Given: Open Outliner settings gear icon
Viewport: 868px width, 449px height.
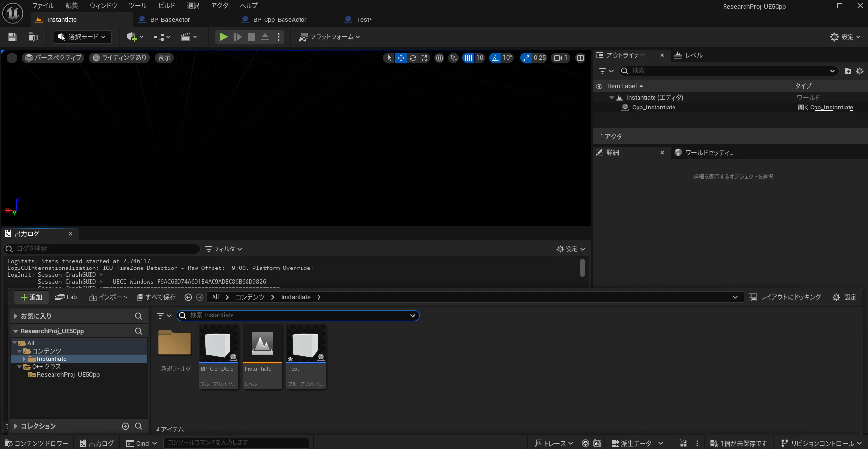Looking at the screenshot, I should [x=860, y=71].
